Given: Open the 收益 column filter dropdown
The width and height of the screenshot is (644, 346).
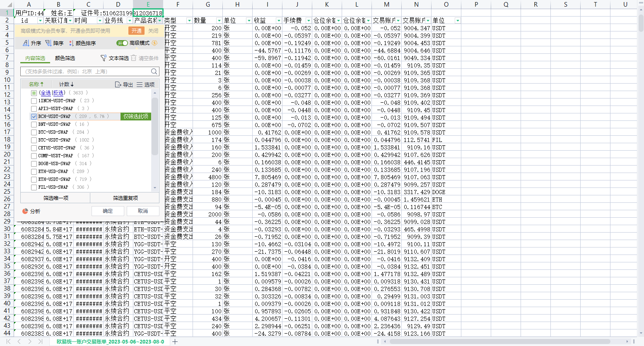Looking at the screenshot, I should click(x=279, y=21).
